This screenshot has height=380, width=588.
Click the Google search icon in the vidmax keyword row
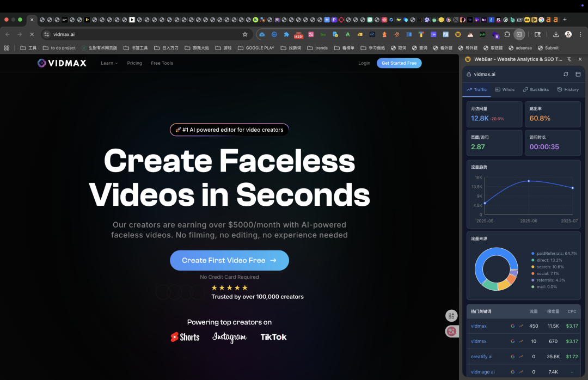[x=513, y=326]
